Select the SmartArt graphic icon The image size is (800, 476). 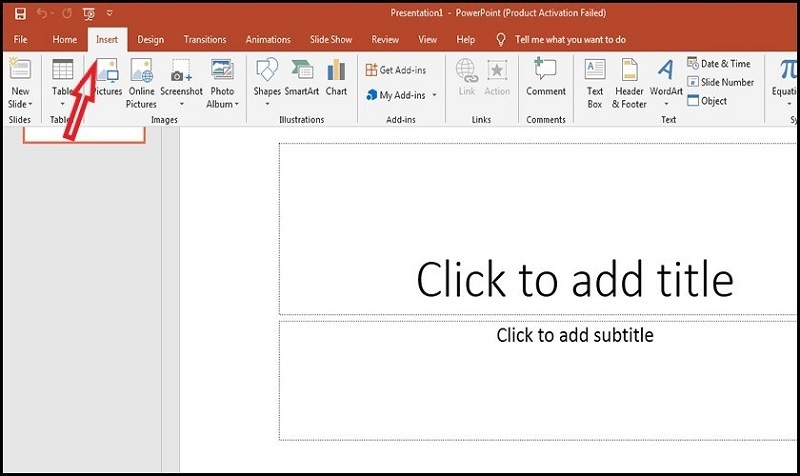pos(301,80)
